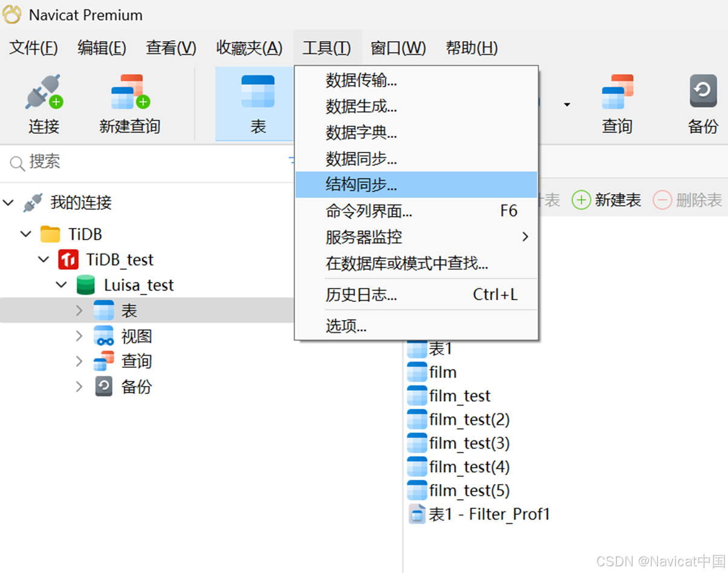This screenshot has width=728, height=573.
Task: Open the Query toolbar button
Action: (x=617, y=103)
